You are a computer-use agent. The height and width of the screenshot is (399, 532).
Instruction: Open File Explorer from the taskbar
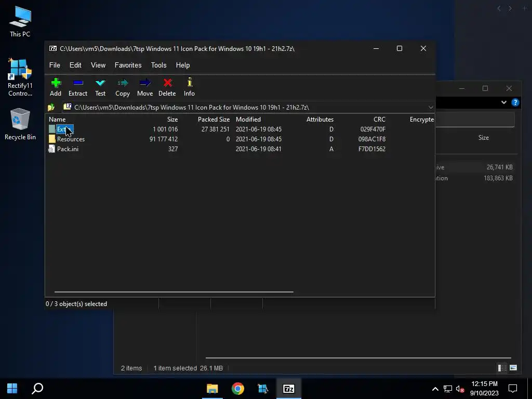(212, 389)
